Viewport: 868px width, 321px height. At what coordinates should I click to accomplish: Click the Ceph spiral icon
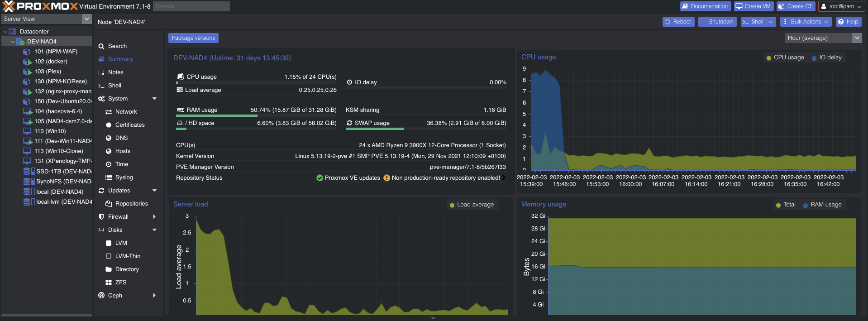tap(101, 296)
